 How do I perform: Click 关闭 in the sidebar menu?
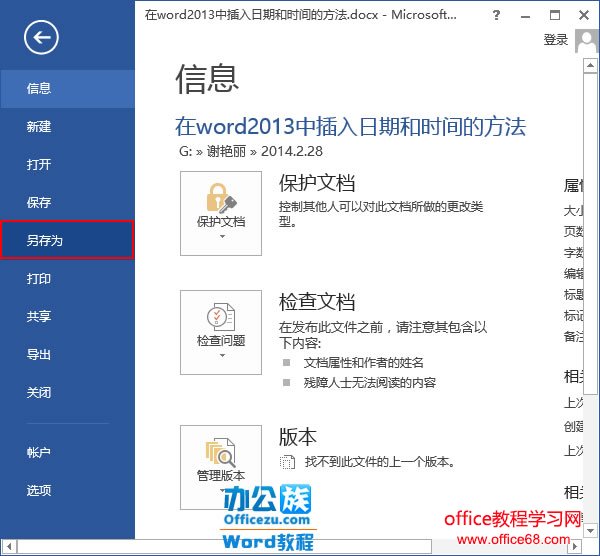point(67,392)
